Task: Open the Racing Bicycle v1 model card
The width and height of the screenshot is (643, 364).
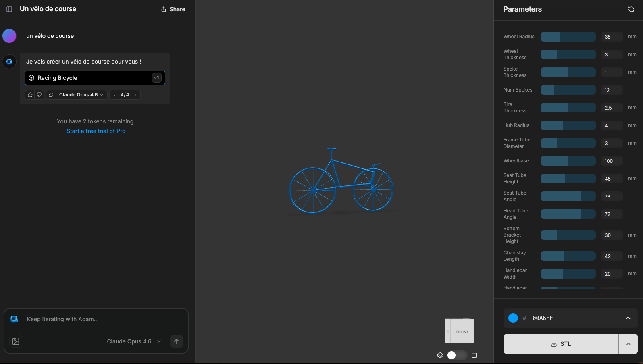Action: pos(95,78)
